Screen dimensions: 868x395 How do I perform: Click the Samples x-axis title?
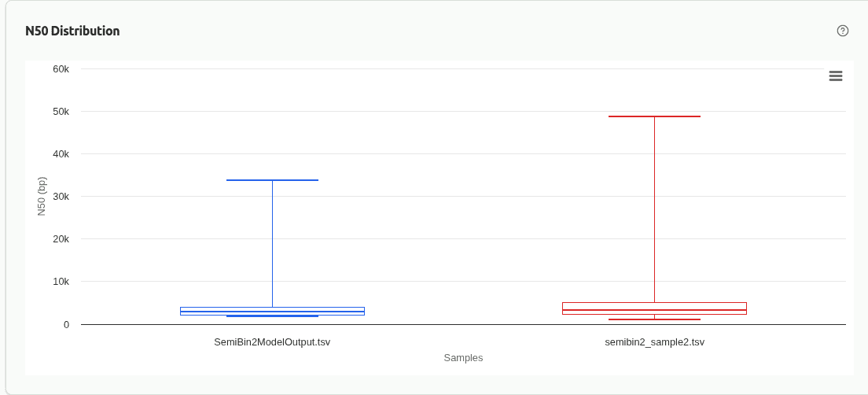tap(463, 358)
